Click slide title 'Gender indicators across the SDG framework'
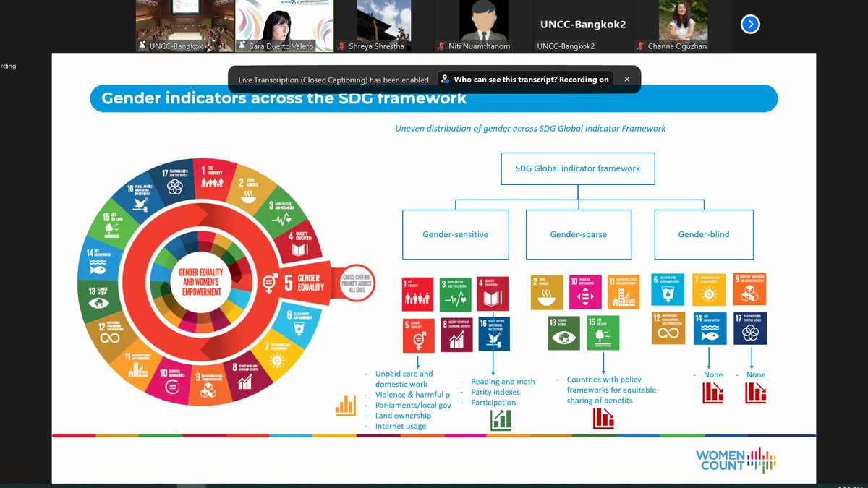The image size is (868, 488). click(284, 98)
